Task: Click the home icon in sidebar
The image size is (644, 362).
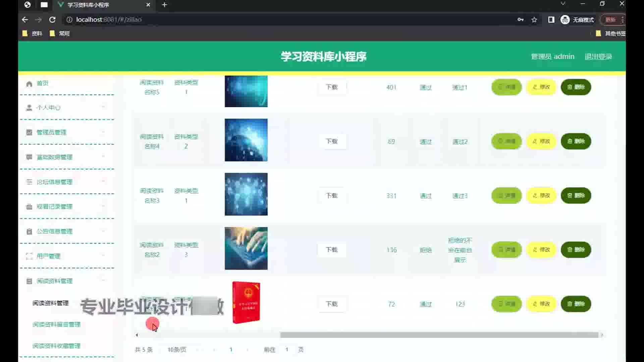Action: tap(29, 83)
